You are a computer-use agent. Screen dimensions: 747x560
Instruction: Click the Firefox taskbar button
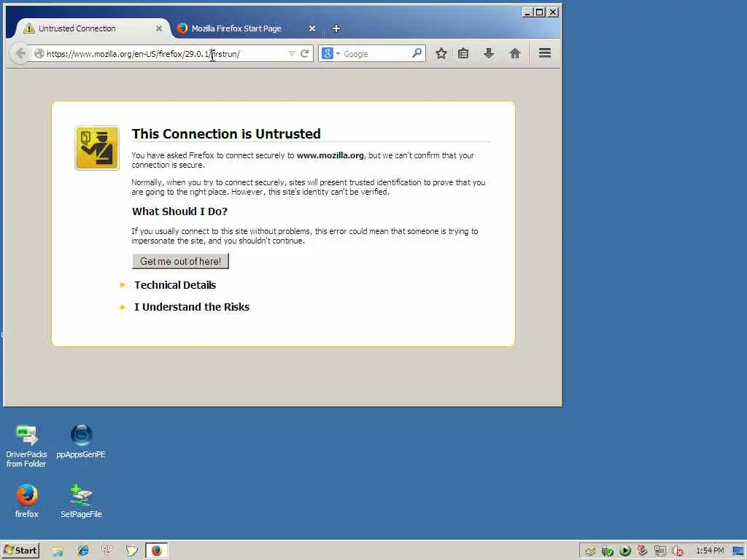(x=157, y=551)
